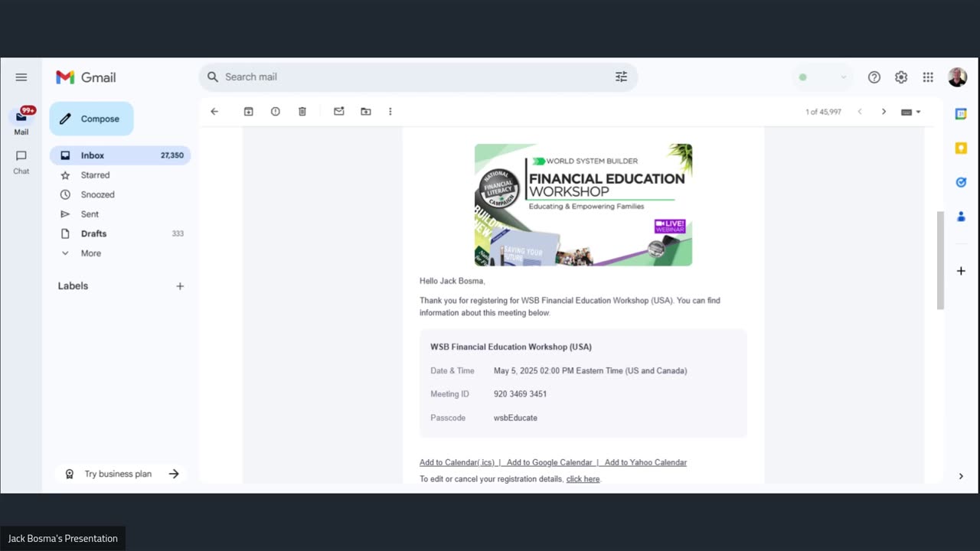Click Add to Yahoo Calendar link
Viewport: 980px width, 551px height.
point(645,462)
